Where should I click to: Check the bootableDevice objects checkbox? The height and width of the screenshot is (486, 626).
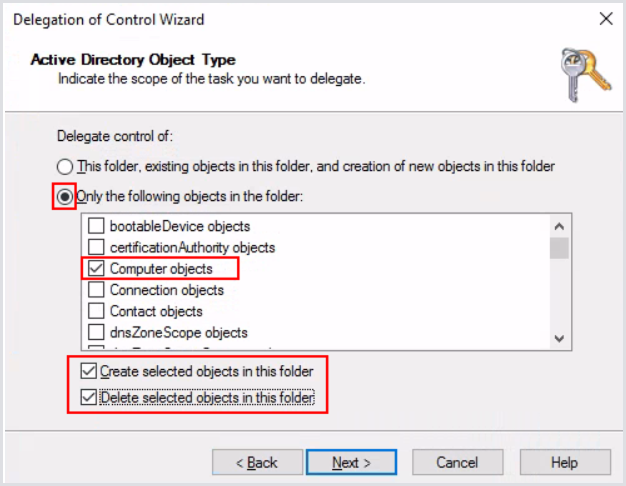(x=97, y=227)
